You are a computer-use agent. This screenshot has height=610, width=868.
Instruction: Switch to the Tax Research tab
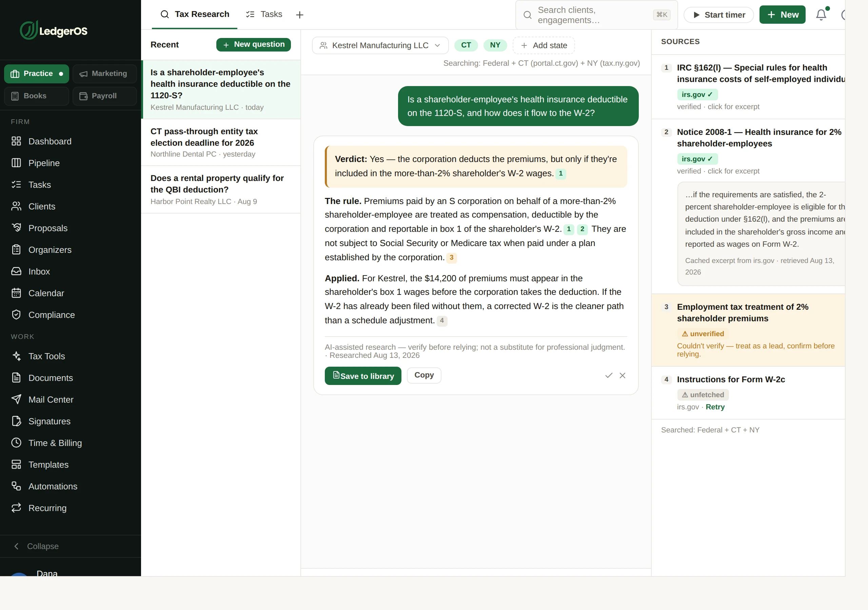pos(195,14)
